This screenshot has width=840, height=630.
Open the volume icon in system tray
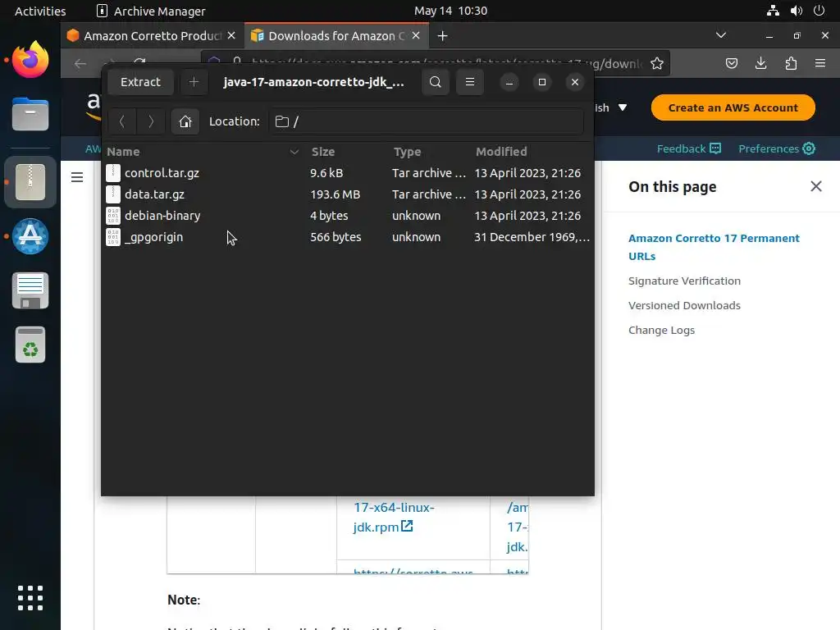tap(796, 11)
